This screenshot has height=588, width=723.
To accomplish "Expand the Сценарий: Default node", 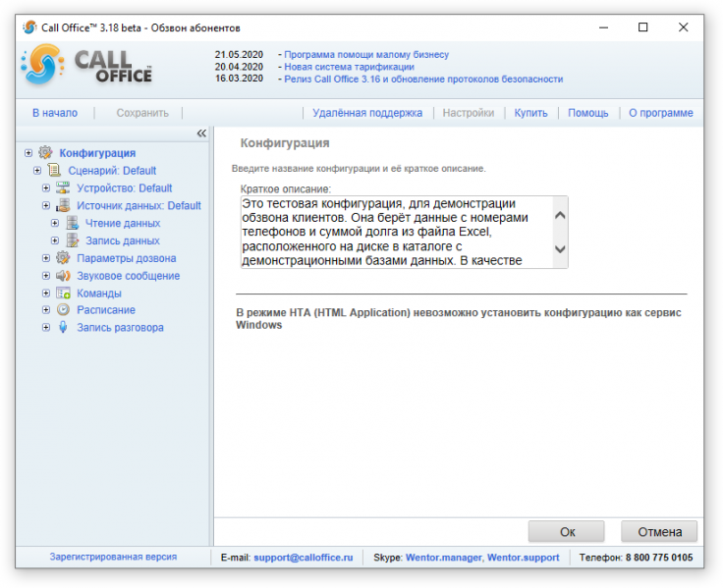I will pos(37,171).
